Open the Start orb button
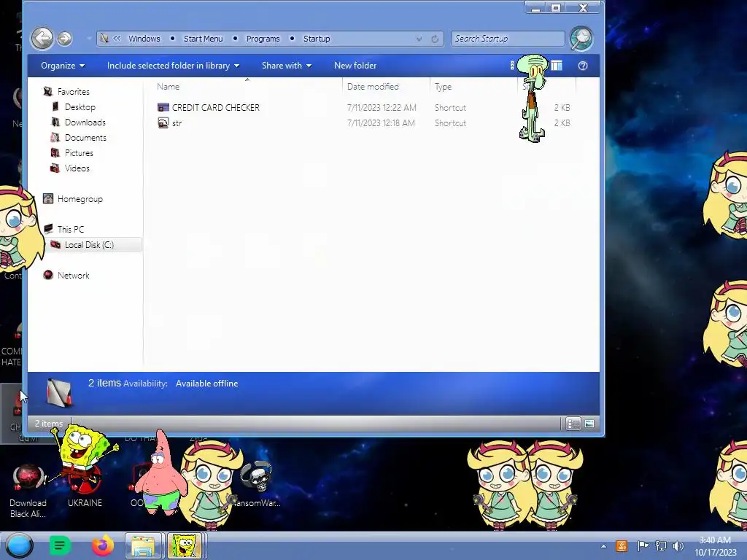 pos(19,545)
